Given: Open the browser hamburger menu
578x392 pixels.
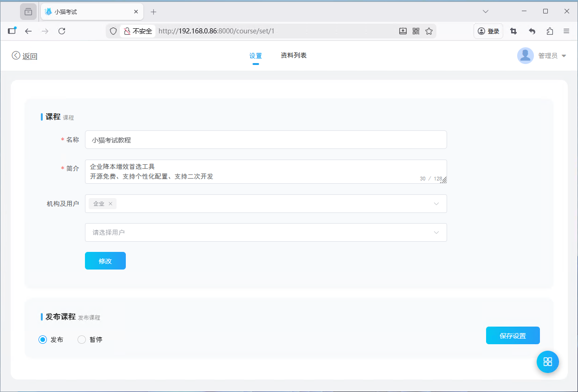Looking at the screenshot, I should 566,31.
